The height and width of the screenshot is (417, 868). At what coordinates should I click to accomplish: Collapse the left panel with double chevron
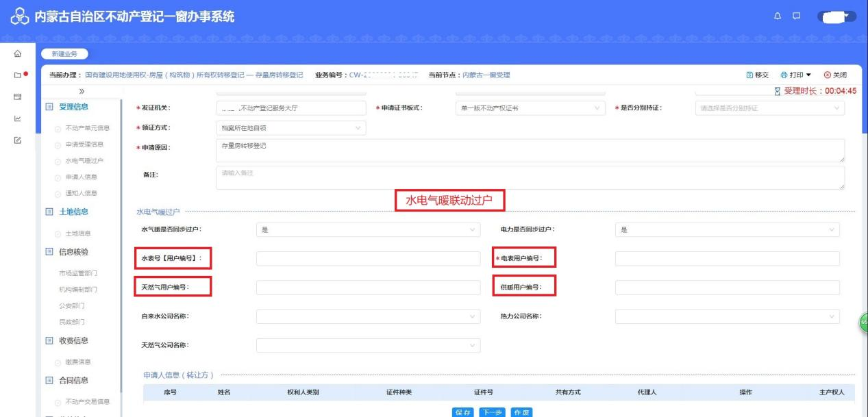coord(82,91)
